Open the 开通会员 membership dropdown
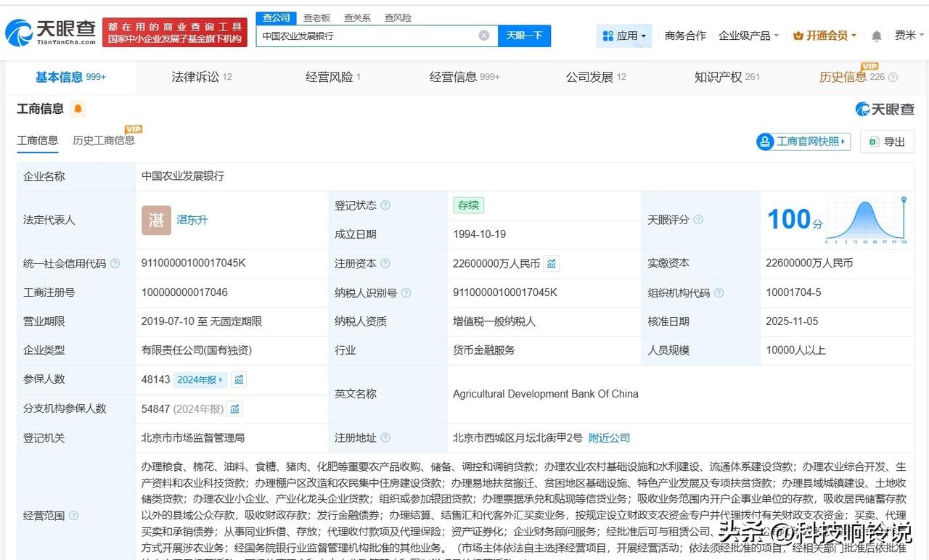This screenshot has width=929, height=560. (x=824, y=36)
